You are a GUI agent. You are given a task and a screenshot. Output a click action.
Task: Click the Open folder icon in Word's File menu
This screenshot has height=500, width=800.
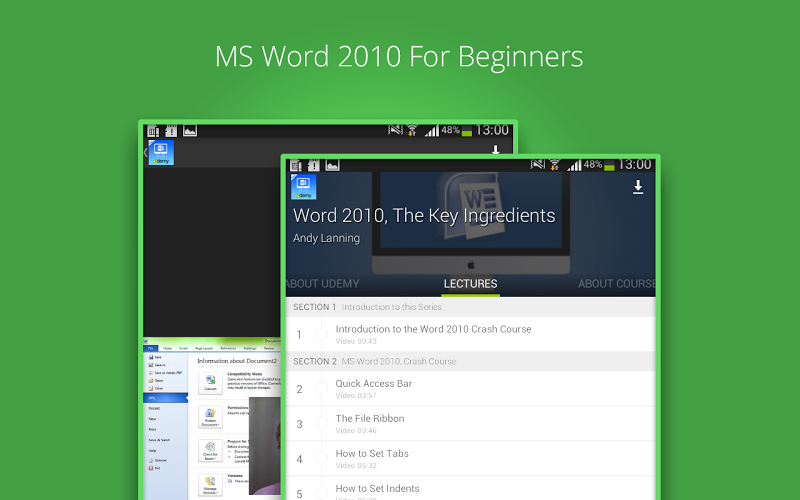pyautogui.click(x=151, y=381)
